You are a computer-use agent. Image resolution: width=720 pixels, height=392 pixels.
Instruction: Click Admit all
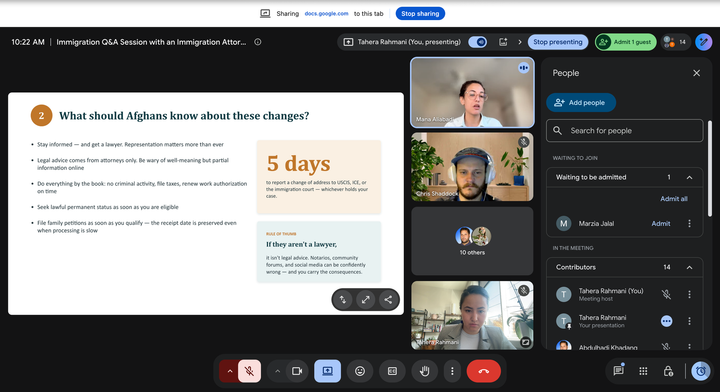point(674,199)
